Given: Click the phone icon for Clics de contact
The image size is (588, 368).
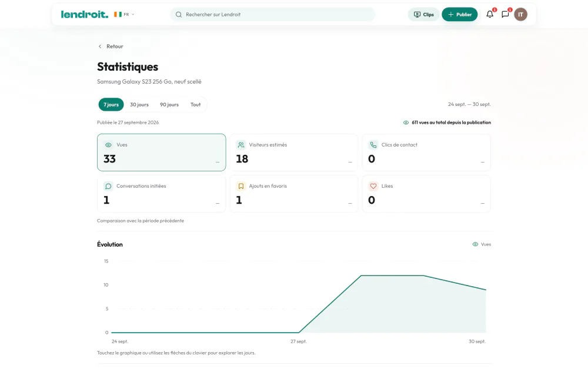Looking at the screenshot, I should click(x=373, y=145).
